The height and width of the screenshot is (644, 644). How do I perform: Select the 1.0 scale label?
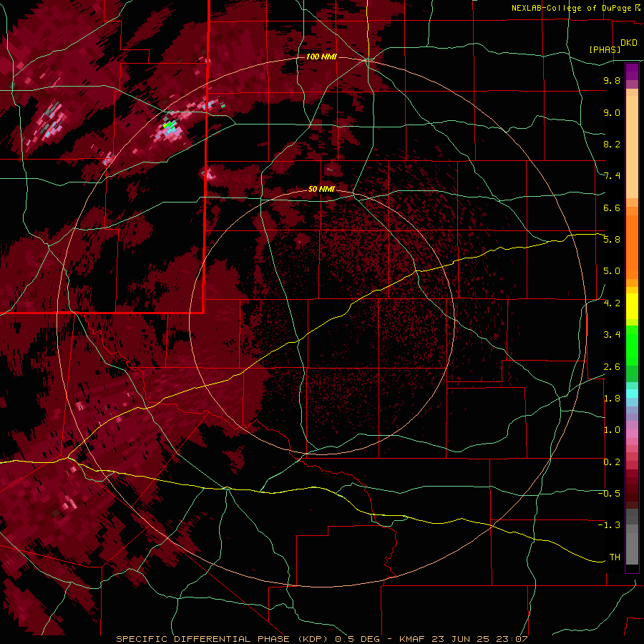[x=612, y=430]
